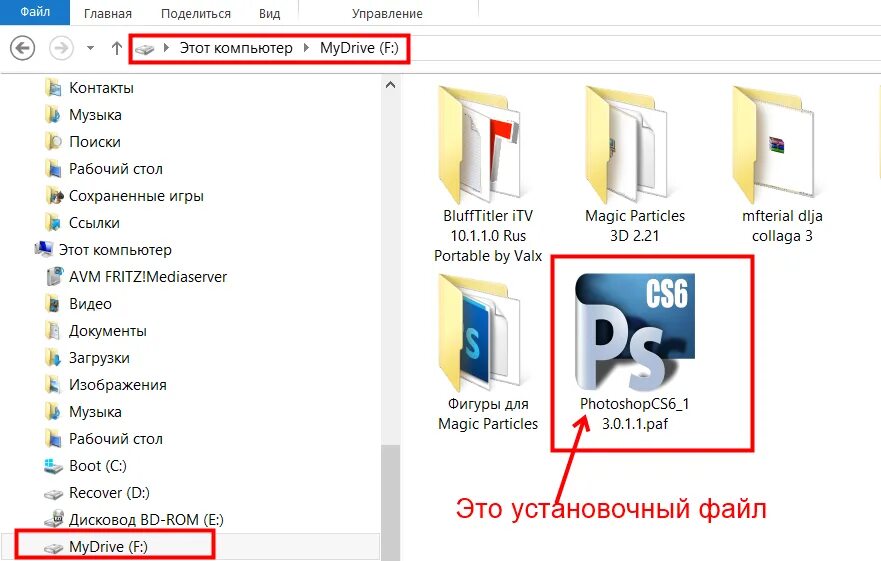The width and height of the screenshot is (881, 561).
Task: Open the Видео library in sidebar
Action: click(x=90, y=304)
